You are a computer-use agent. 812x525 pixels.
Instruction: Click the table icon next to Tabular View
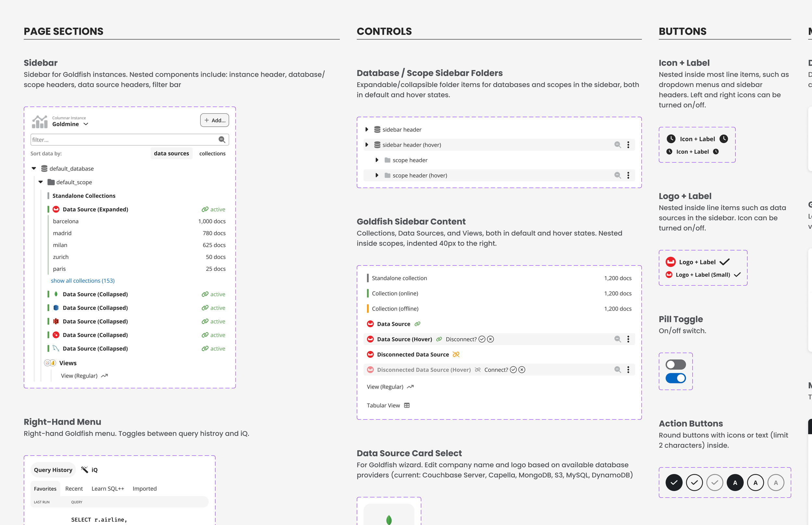point(407,405)
